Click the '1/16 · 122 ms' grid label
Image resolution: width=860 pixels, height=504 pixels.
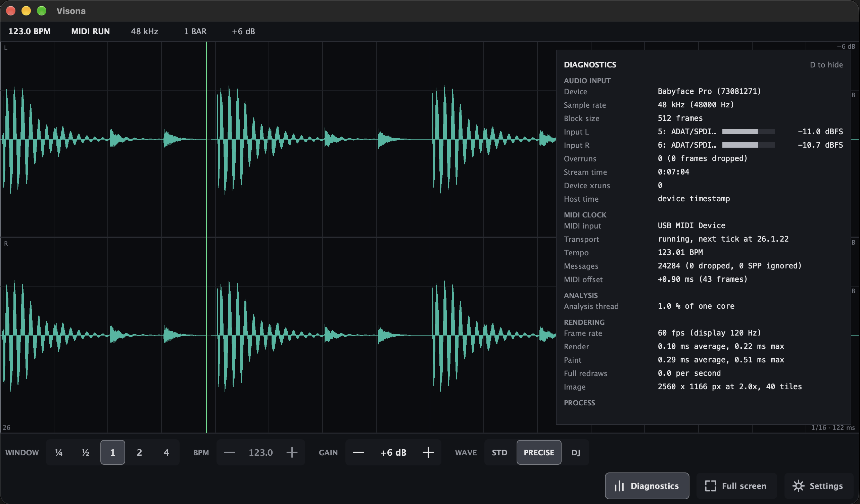tap(833, 427)
